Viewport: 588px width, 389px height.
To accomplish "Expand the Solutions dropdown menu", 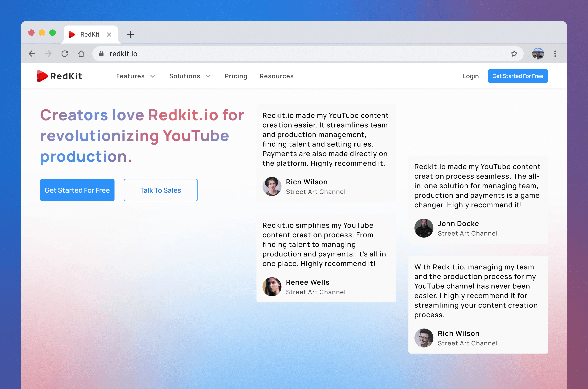I will (x=190, y=76).
